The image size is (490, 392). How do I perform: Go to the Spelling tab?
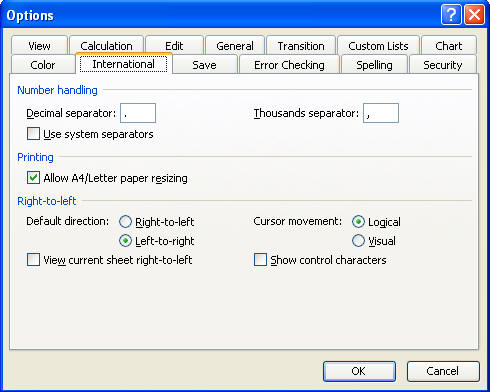(x=374, y=65)
